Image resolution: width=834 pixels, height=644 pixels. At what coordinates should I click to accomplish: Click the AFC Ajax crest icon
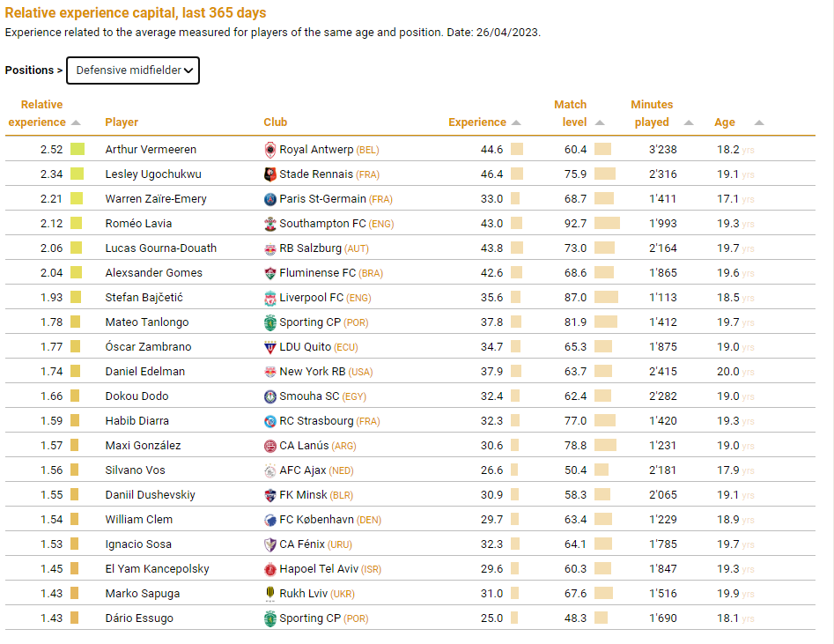point(270,470)
